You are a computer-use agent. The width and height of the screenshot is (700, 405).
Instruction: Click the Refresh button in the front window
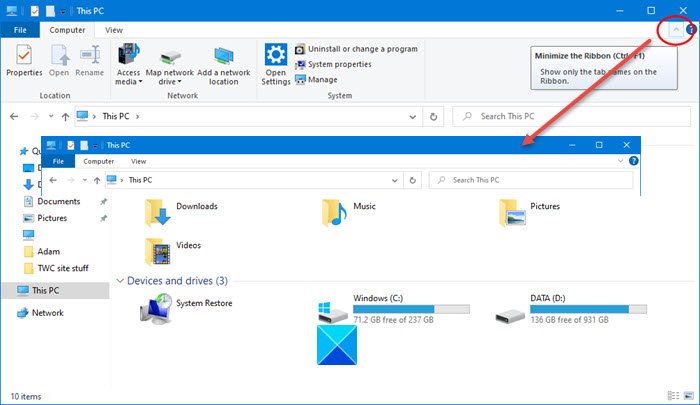(x=412, y=180)
